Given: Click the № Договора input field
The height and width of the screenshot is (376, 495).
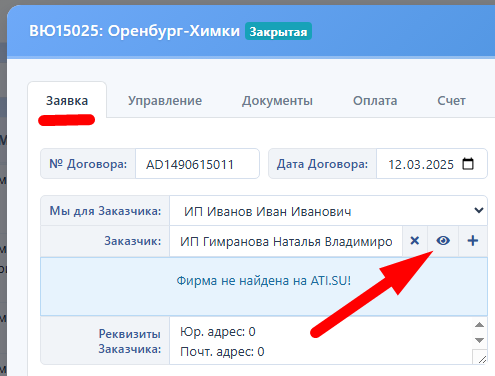Looking at the screenshot, I should point(197,164).
